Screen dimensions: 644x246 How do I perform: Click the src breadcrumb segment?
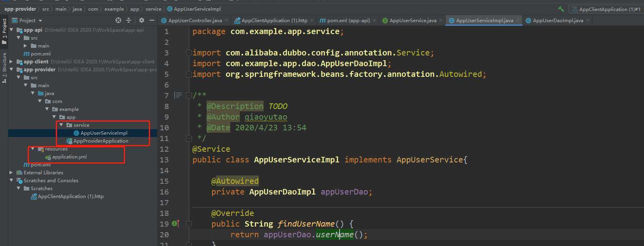click(46, 9)
